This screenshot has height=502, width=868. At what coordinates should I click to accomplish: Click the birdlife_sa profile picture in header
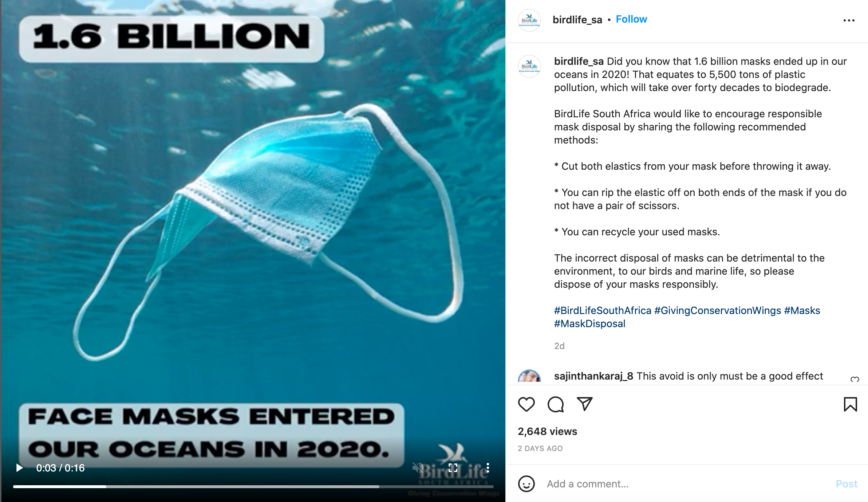coord(529,20)
